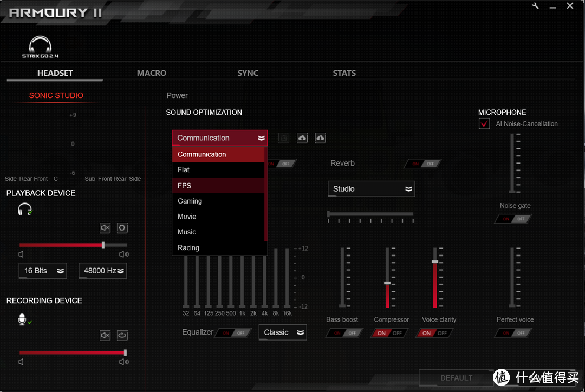Close the Armoury II window

point(570,6)
